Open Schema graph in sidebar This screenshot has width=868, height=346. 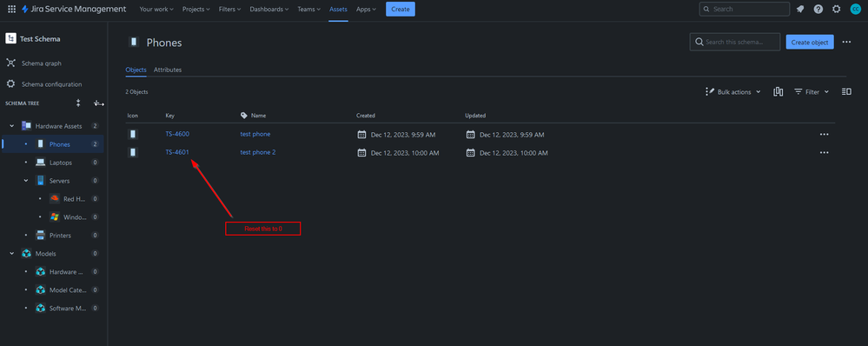(42, 63)
